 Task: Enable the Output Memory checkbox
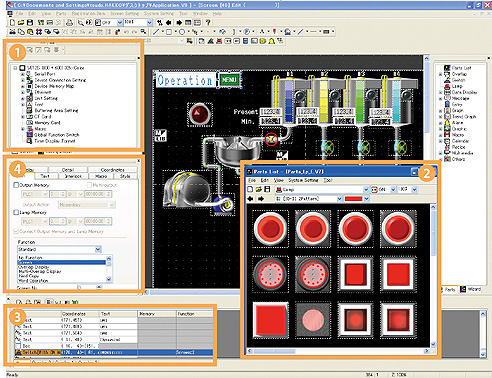pyautogui.click(x=16, y=185)
